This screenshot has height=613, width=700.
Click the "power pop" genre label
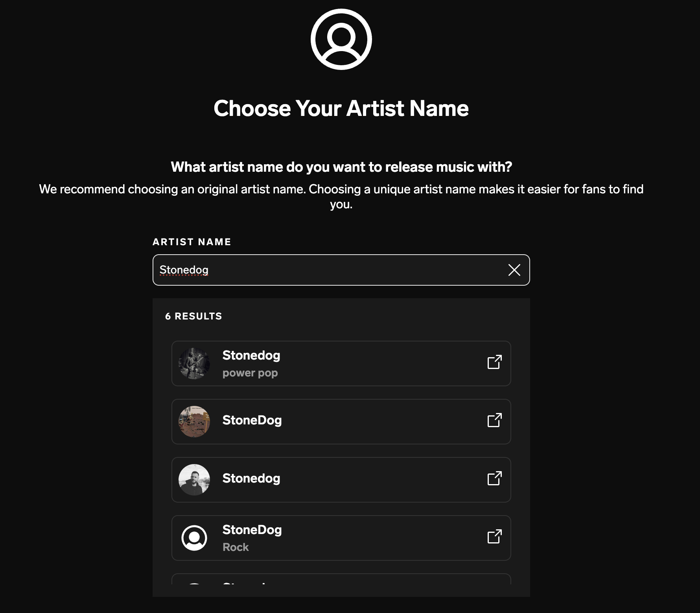click(x=250, y=373)
